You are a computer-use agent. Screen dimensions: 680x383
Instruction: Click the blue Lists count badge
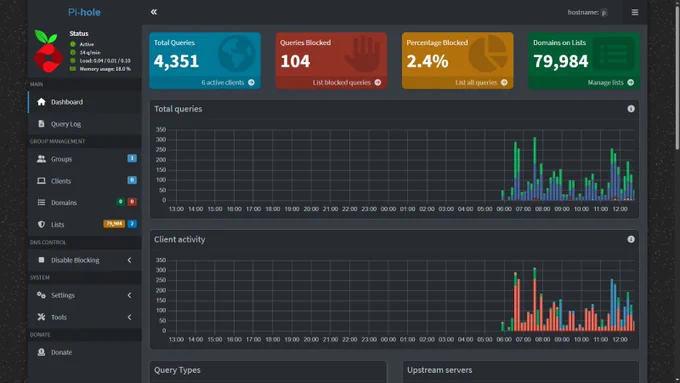[x=132, y=224]
